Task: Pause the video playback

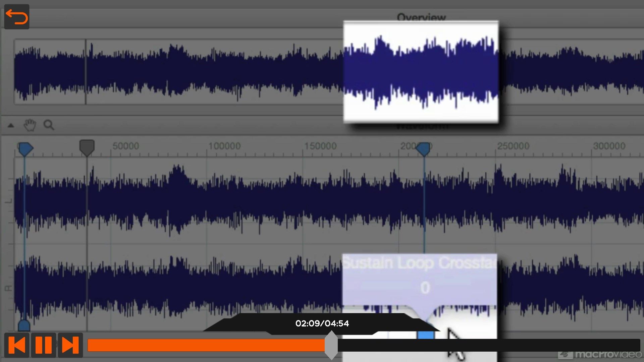Action: 44,345
